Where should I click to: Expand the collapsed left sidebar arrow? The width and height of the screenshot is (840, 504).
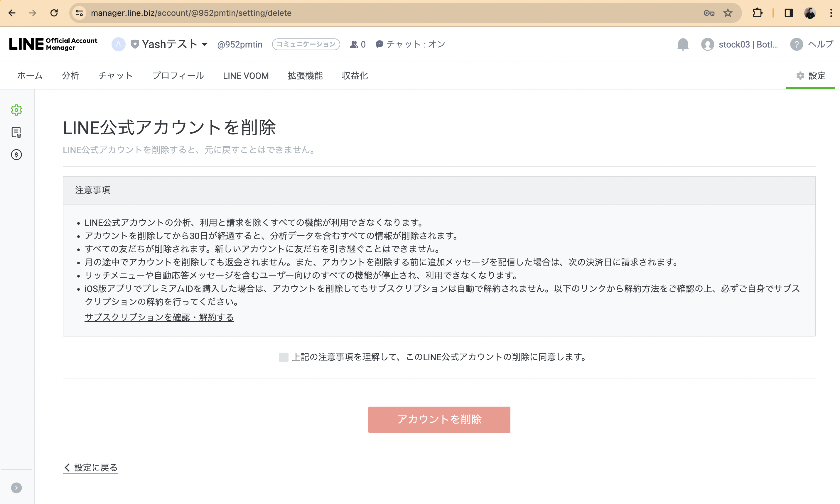point(16,488)
